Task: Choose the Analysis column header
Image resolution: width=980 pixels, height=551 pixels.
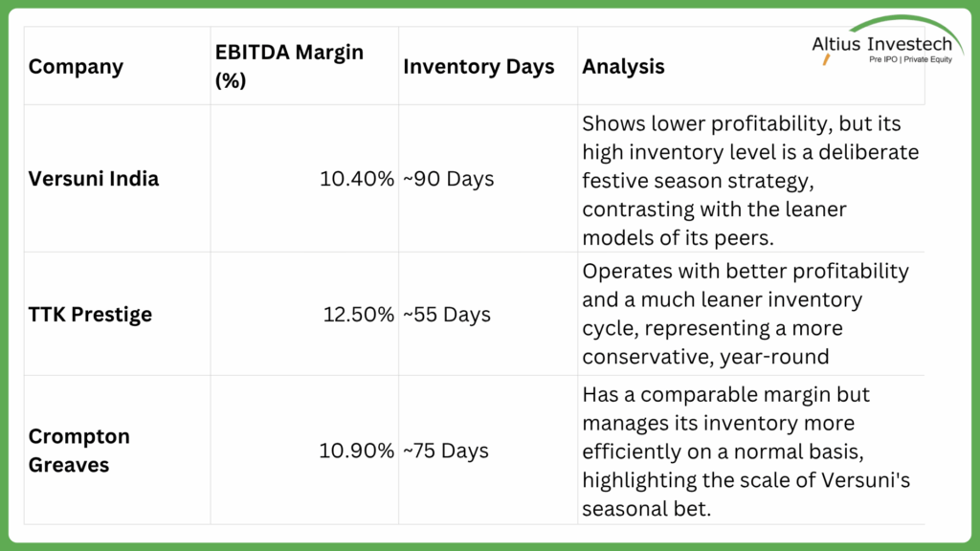Action: (623, 67)
